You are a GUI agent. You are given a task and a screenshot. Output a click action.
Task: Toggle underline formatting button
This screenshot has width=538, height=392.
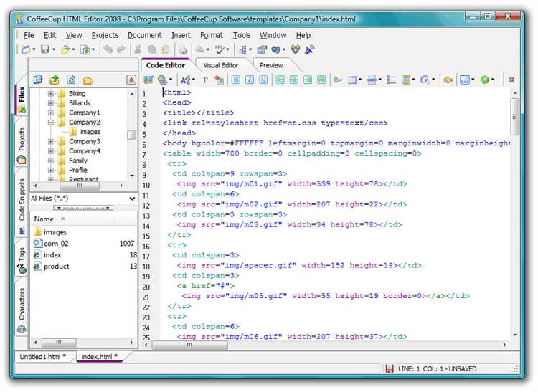(x=263, y=80)
